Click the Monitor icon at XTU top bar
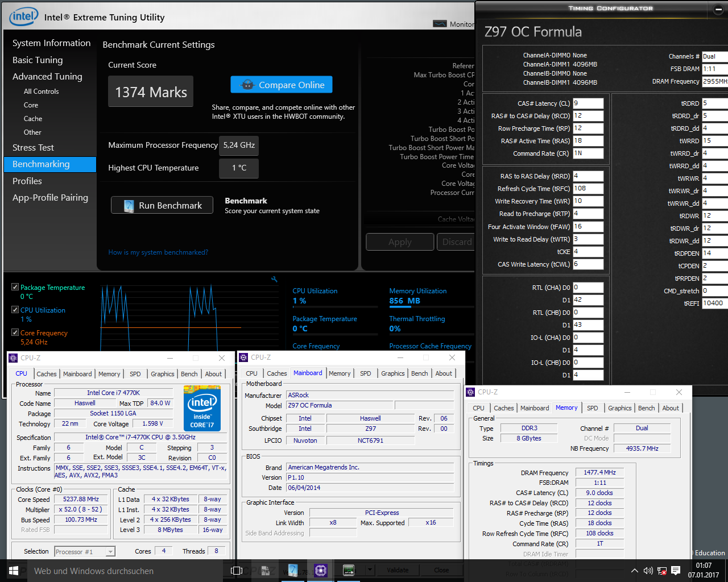The width and height of the screenshot is (728, 582). [440, 24]
